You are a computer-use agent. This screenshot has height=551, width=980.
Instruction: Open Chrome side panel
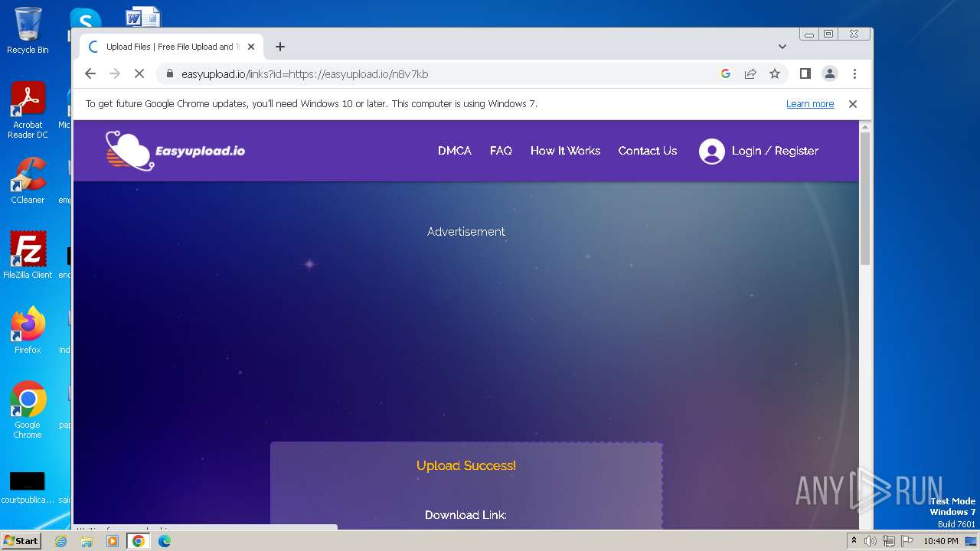[805, 73]
